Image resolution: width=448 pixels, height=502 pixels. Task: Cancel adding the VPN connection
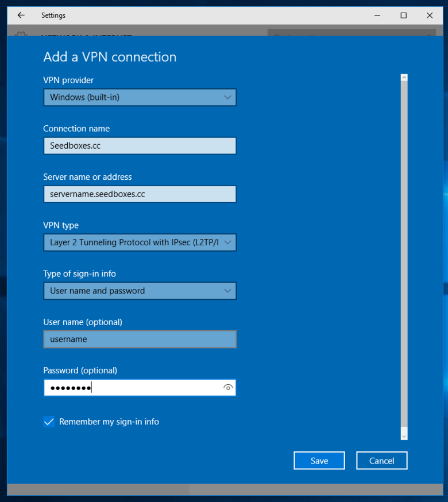coord(382,461)
